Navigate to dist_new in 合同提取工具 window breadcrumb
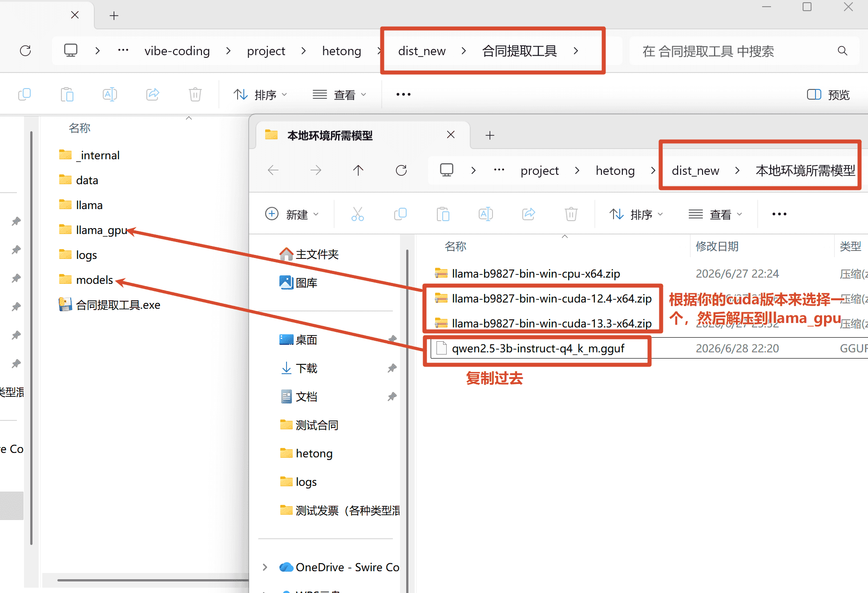 tap(422, 51)
